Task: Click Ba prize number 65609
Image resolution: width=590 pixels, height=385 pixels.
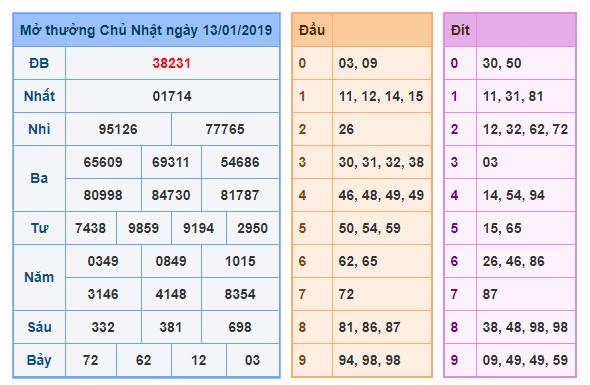Action: point(103,162)
